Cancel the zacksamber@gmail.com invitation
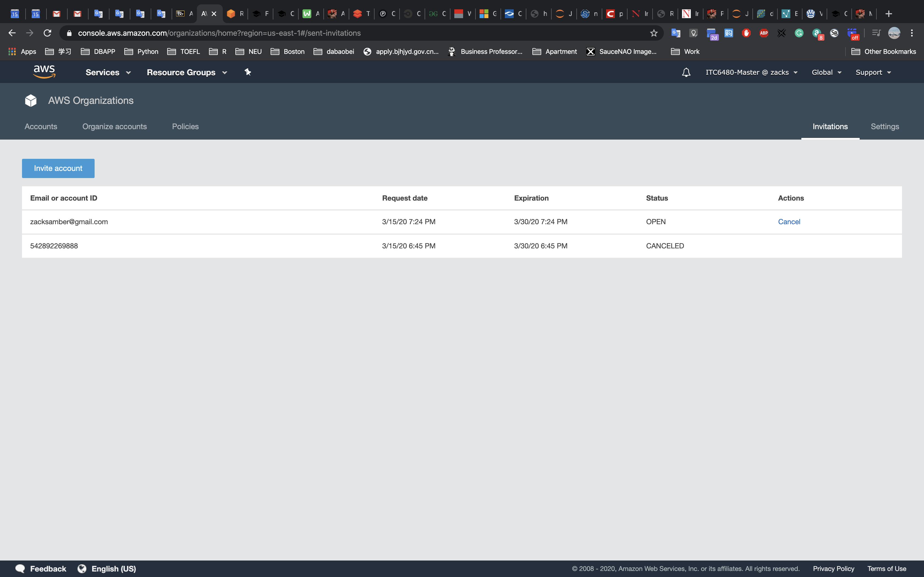This screenshot has height=577, width=924. (x=789, y=222)
